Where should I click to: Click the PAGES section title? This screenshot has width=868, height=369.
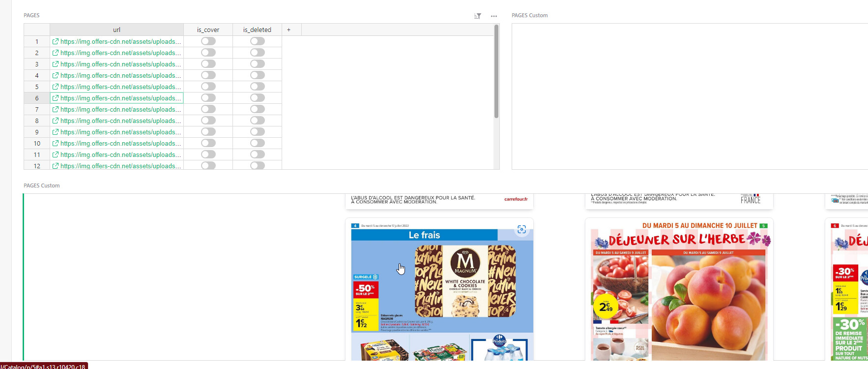(x=31, y=15)
